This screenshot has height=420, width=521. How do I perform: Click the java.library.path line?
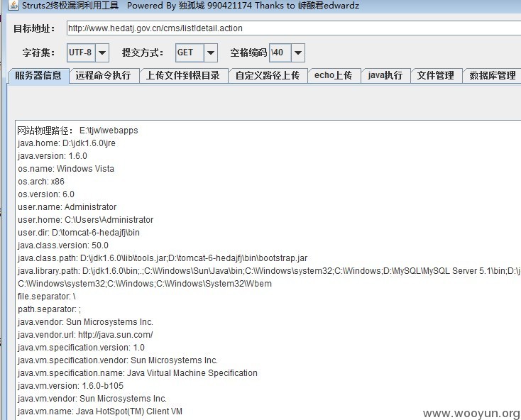269,271
